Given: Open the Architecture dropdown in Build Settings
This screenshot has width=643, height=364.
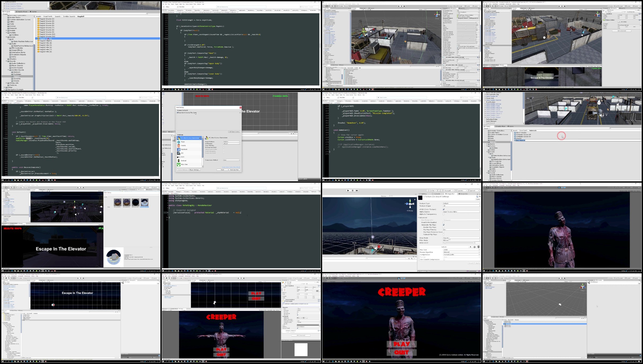Looking at the screenshot, I should 231,144.
